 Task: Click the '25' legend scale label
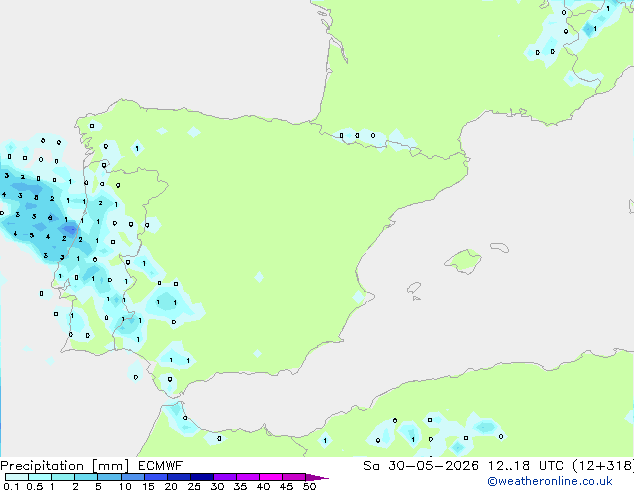click(194, 486)
